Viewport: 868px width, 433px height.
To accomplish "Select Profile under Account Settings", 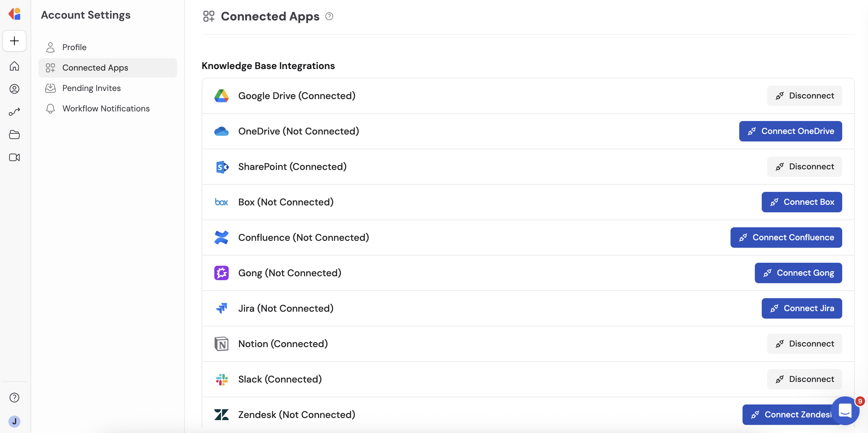I will [74, 47].
